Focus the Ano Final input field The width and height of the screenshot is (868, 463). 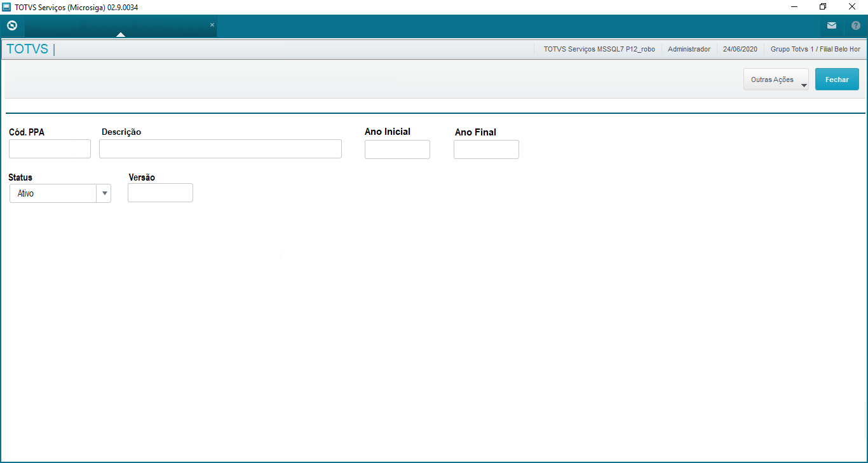click(486, 149)
